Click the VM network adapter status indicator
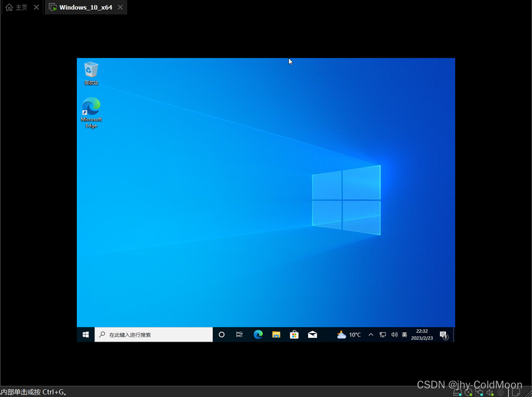The height and width of the screenshot is (397, 532). click(480, 392)
